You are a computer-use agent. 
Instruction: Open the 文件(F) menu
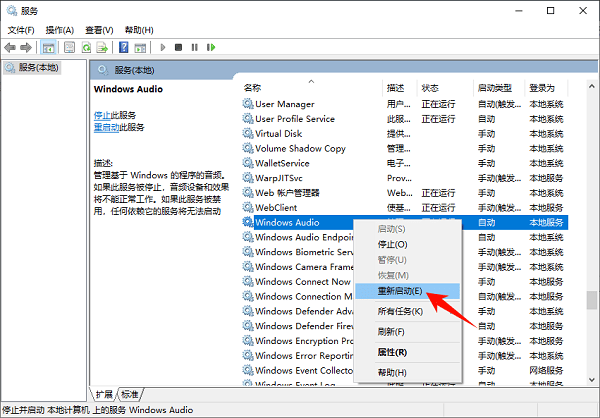pyautogui.click(x=21, y=30)
